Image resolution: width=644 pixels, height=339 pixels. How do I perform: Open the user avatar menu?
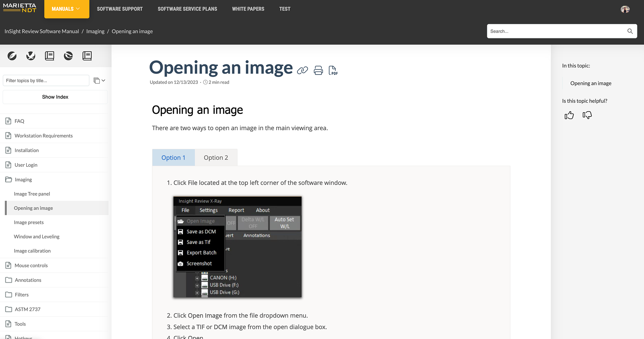click(x=625, y=9)
